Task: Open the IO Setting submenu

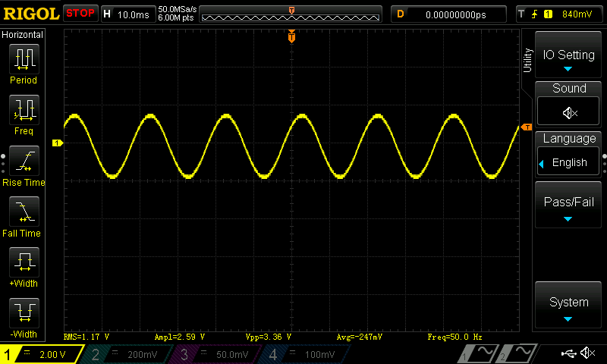Action: click(x=568, y=55)
